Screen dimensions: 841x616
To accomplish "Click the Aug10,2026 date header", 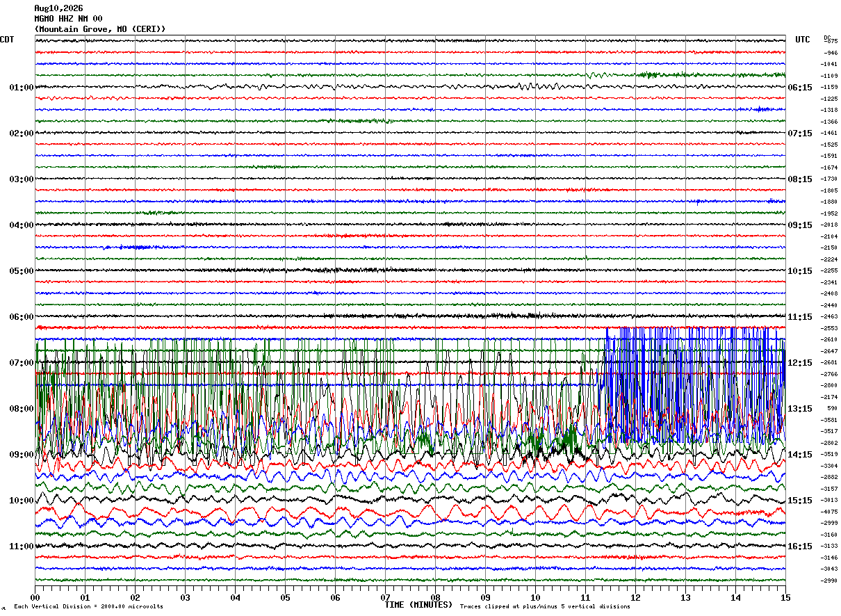I will tap(58, 8).
